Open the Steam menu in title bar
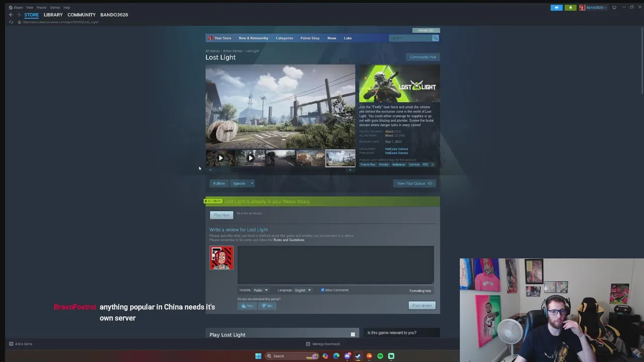This screenshot has height=362, width=644. pyautogui.click(x=18, y=8)
